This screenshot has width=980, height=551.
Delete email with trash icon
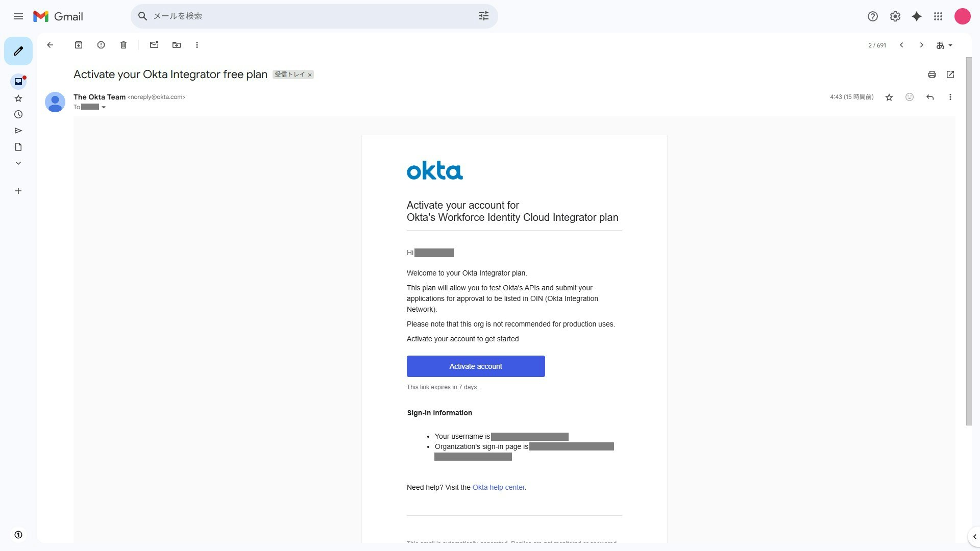pos(124,45)
